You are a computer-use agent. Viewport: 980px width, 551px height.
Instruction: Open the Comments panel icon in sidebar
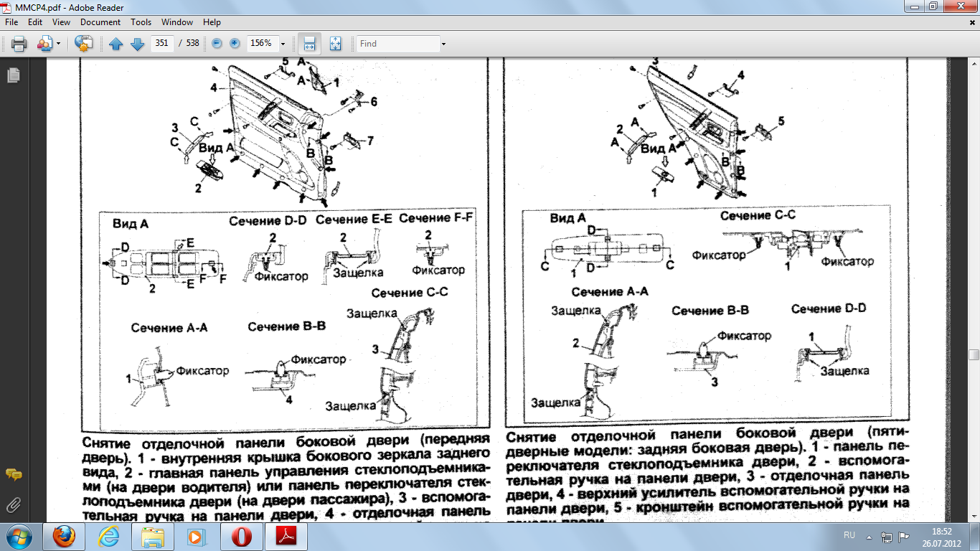13,475
